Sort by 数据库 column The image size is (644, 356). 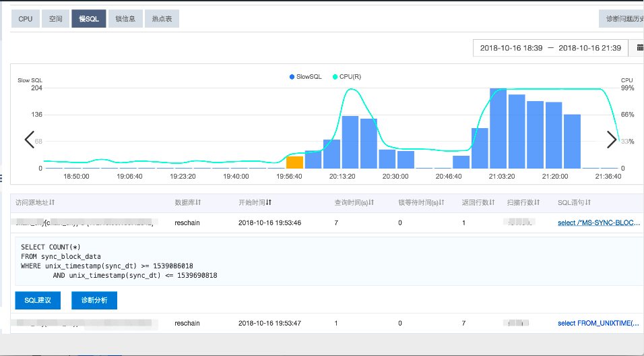188,203
